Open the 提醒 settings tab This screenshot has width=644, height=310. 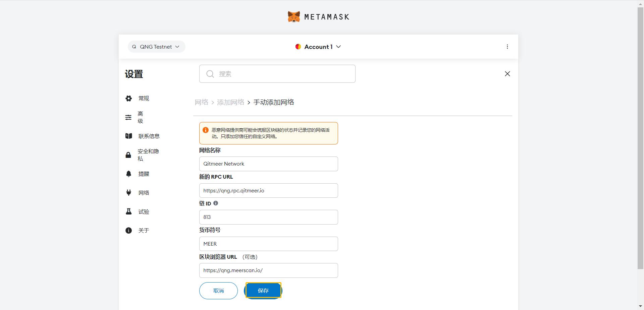tap(144, 174)
